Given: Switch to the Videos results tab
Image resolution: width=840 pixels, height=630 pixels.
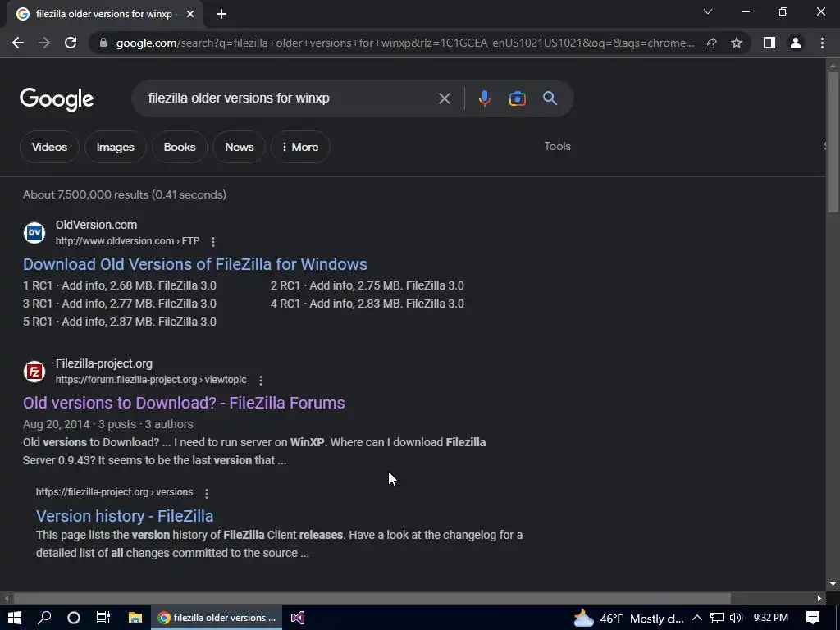Looking at the screenshot, I should pos(49,147).
